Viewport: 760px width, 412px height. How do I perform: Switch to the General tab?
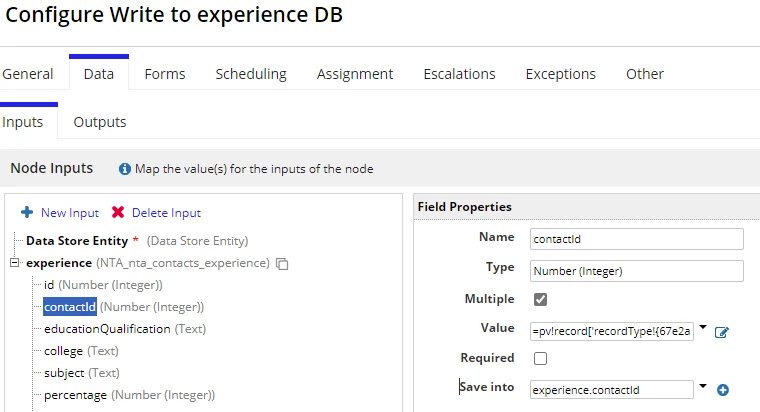(x=28, y=74)
